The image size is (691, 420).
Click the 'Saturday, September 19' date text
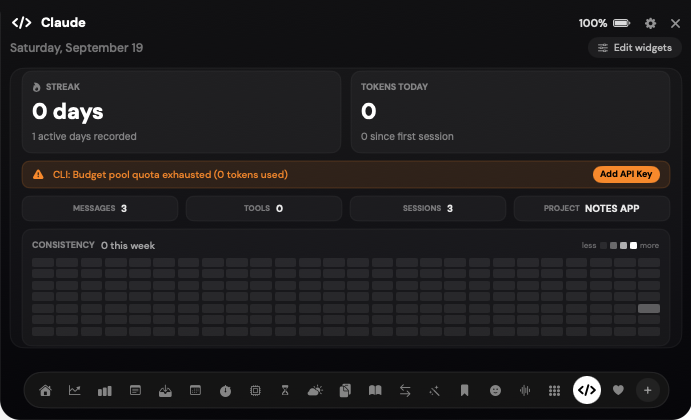(x=77, y=48)
